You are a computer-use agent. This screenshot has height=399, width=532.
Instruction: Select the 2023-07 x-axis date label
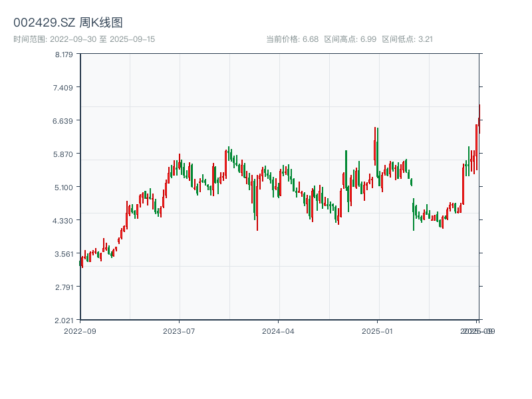179,331
